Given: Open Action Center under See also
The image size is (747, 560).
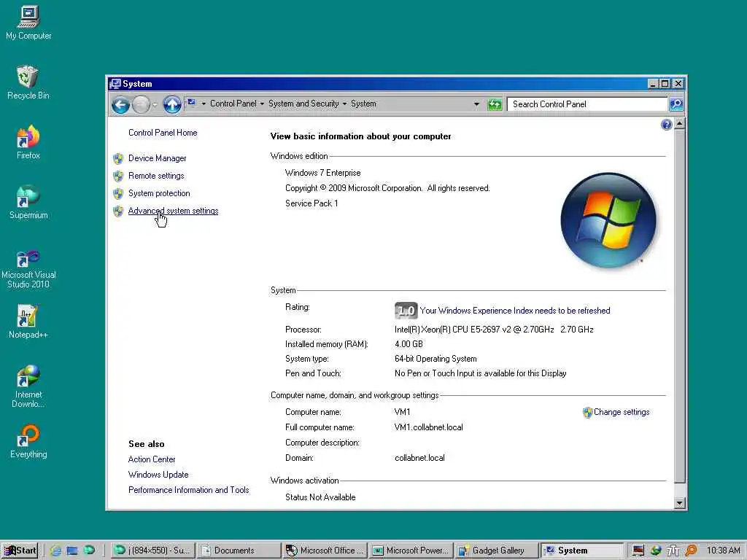Looking at the screenshot, I should pos(152,459).
